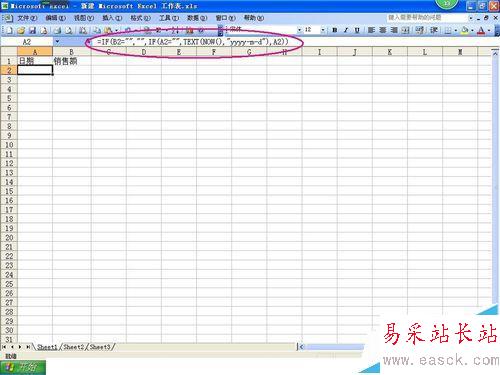Toggle Italic formatting
500x375 pixels.
coord(346,30)
